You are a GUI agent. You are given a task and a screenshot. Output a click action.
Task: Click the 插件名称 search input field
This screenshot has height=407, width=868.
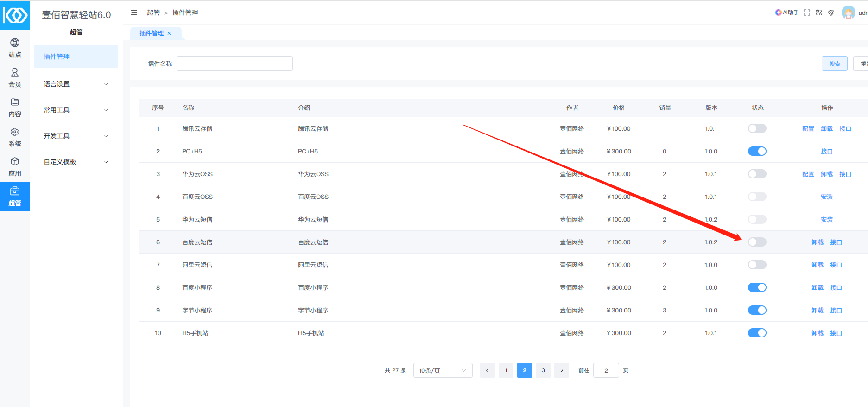[234, 64]
